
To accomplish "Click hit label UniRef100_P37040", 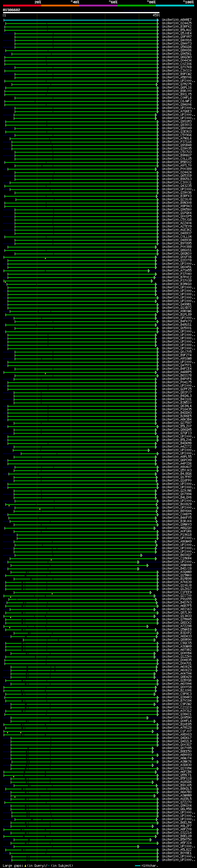I will click(177, 274).
